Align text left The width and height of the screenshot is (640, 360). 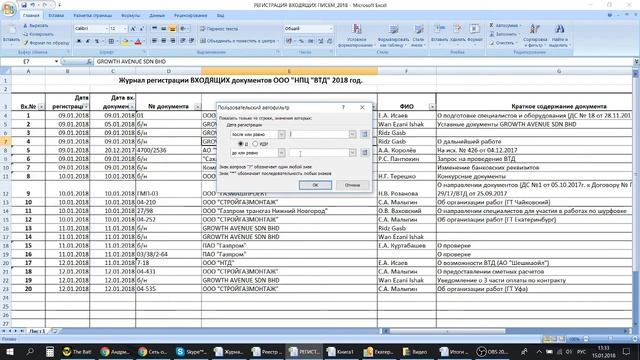coord(154,41)
